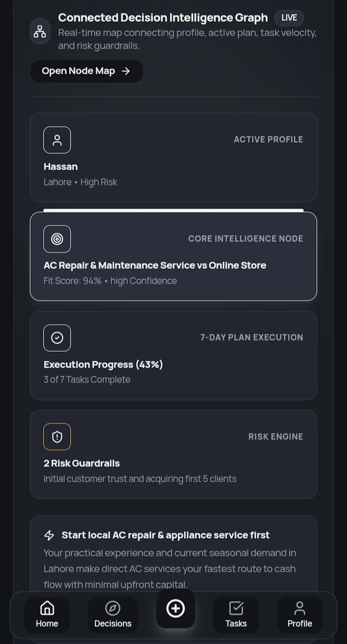Click the LIVE status badge

[x=289, y=18]
